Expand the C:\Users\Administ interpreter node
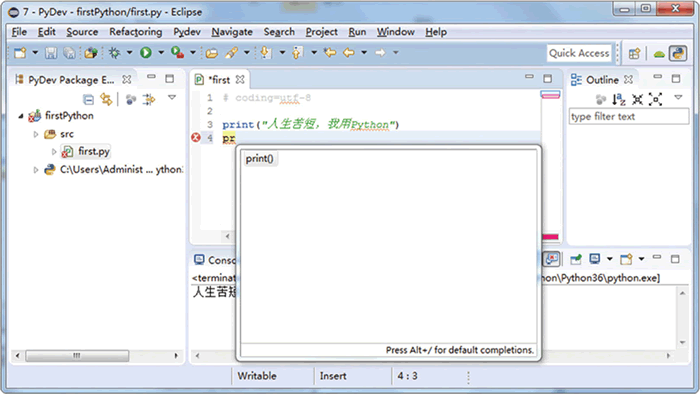Viewport: 700px width, 394px height. pos(36,170)
